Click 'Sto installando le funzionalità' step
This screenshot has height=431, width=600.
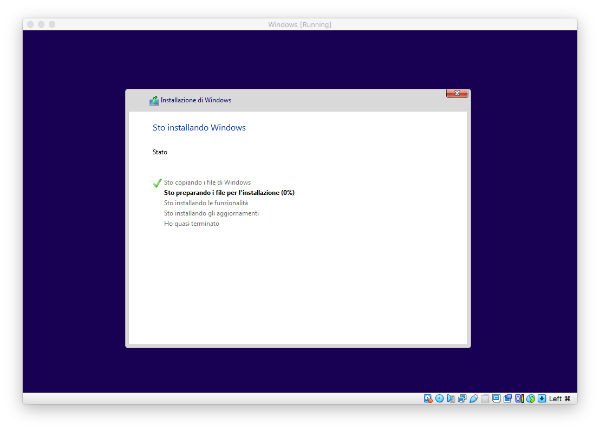coord(206,203)
